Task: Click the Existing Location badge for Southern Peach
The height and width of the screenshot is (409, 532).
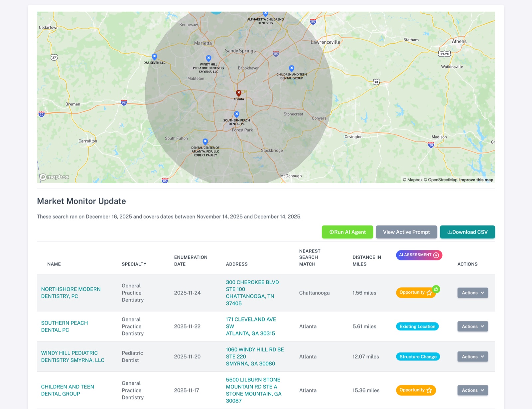Action: tap(417, 326)
